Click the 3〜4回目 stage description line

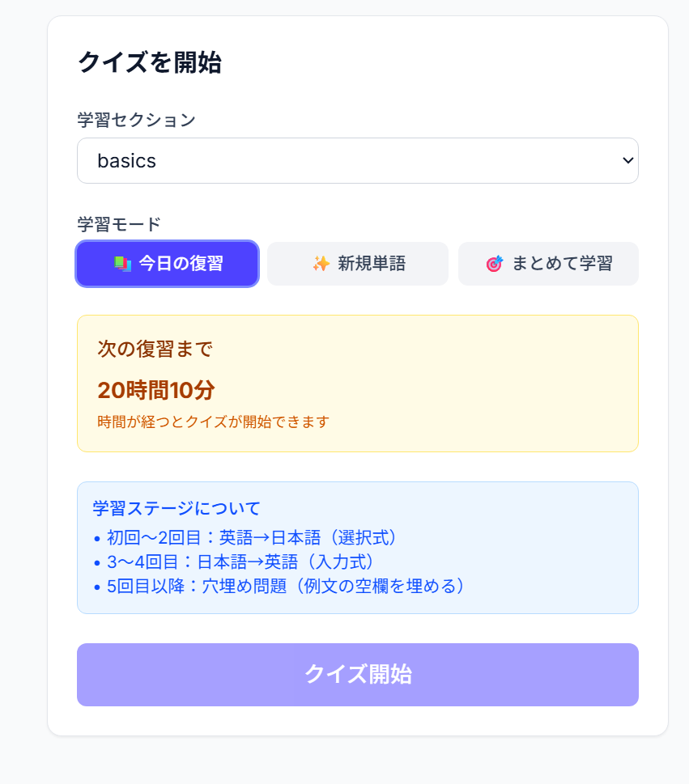236,562
